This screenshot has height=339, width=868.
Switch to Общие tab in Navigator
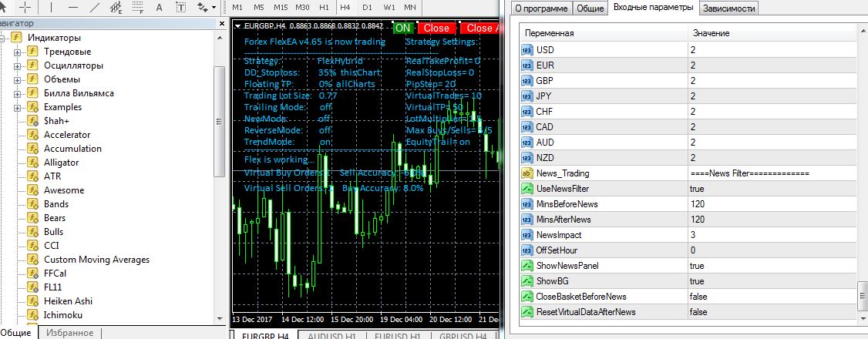pyautogui.click(x=19, y=333)
